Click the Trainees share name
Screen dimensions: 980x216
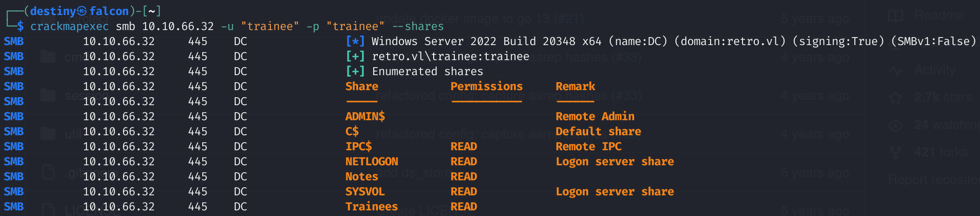point(371,207)
